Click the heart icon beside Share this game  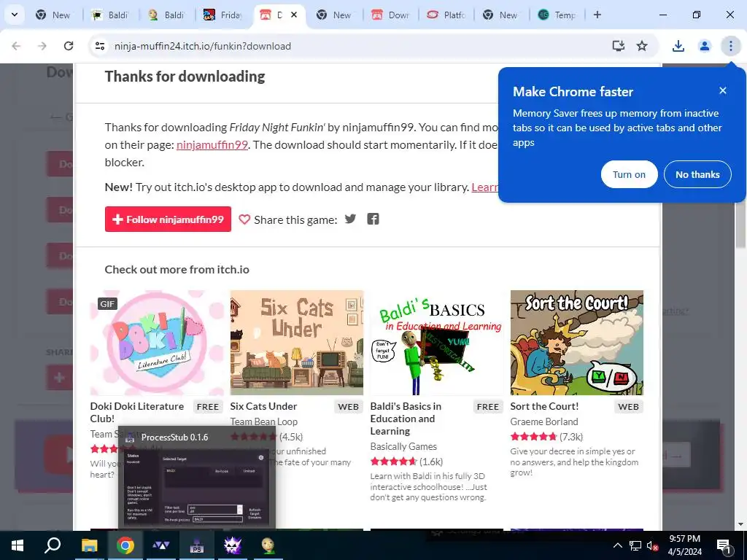pyautogui.click(x=244, y=219)
